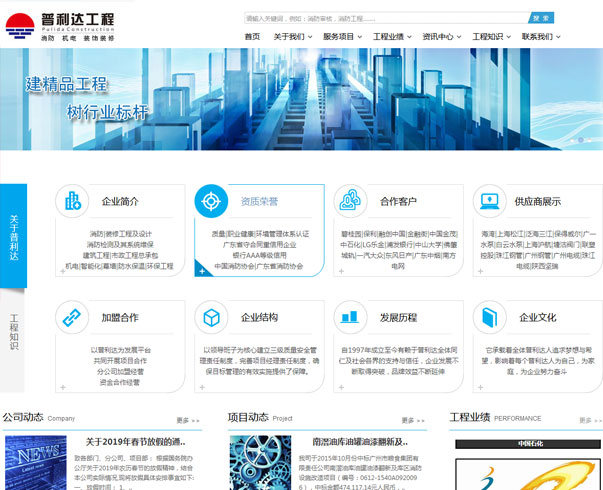Click the 普利达工程 logo
The width and height of the screenshot is (603, 490).
60,25
